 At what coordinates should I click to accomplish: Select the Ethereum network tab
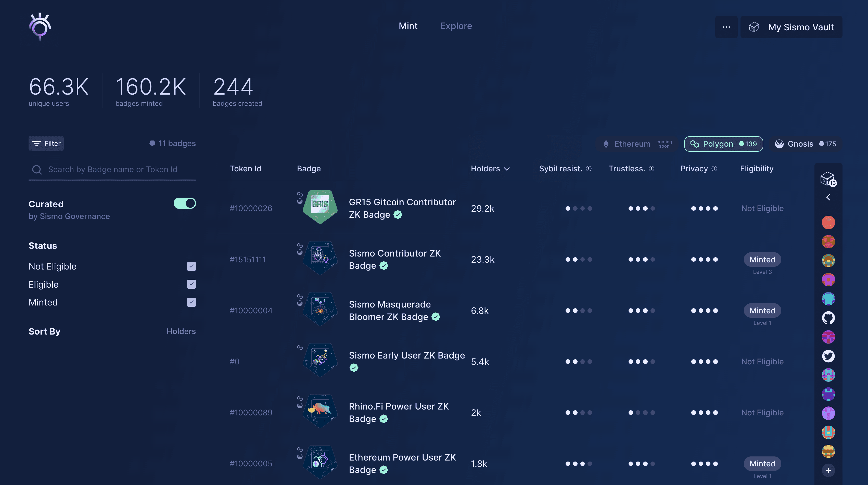click(x=637, y=144)
